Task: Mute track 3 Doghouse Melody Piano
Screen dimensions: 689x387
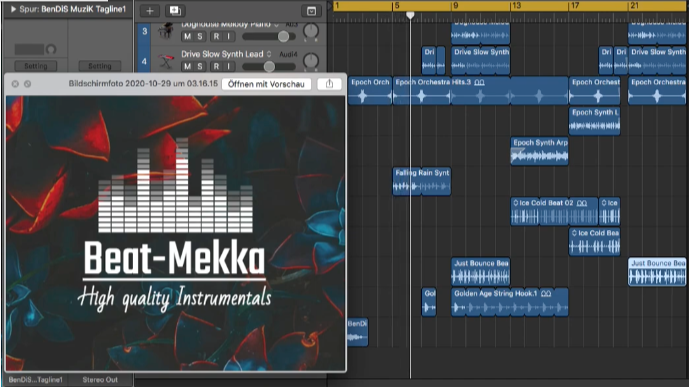Action: [188, 36]
